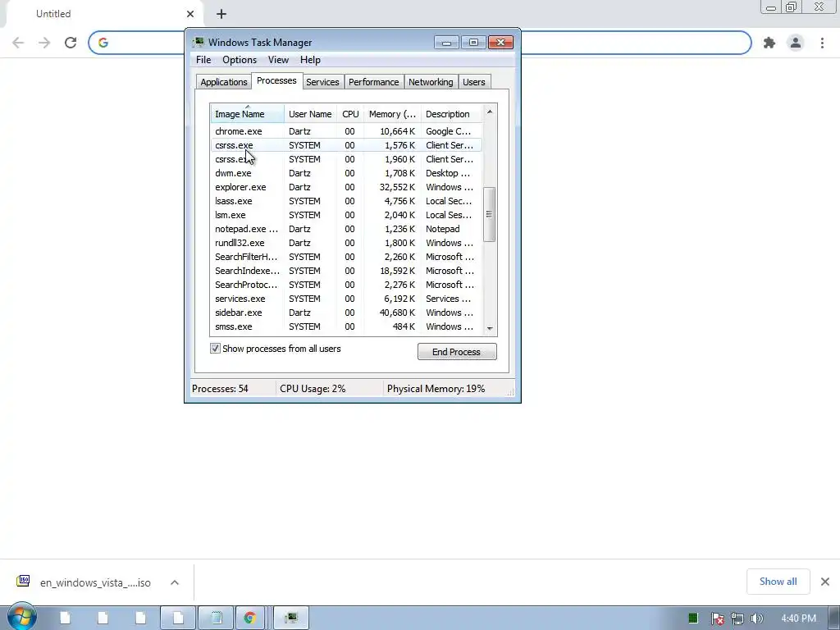This screenshot has height=630, width=840.
Task: Click the green CPU meter tray icon
Action: tap(692, 619)
